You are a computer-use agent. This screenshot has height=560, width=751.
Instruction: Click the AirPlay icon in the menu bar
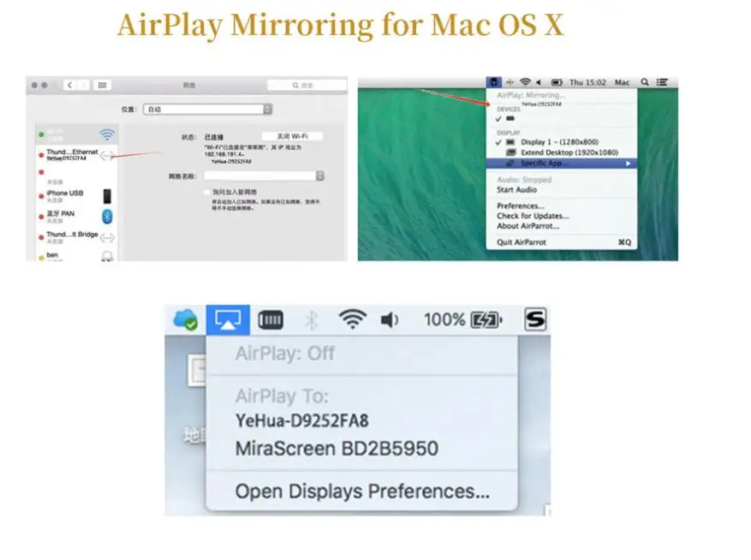tap(228, 319)
